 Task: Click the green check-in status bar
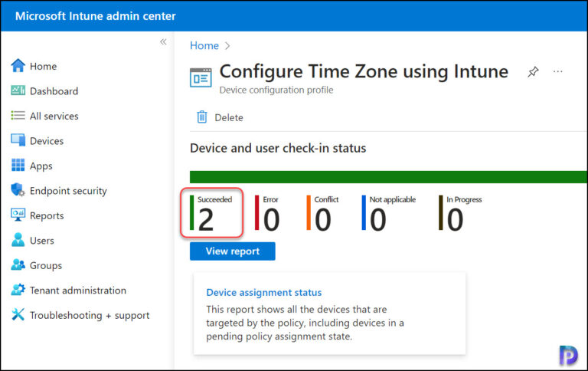(388, 177)
